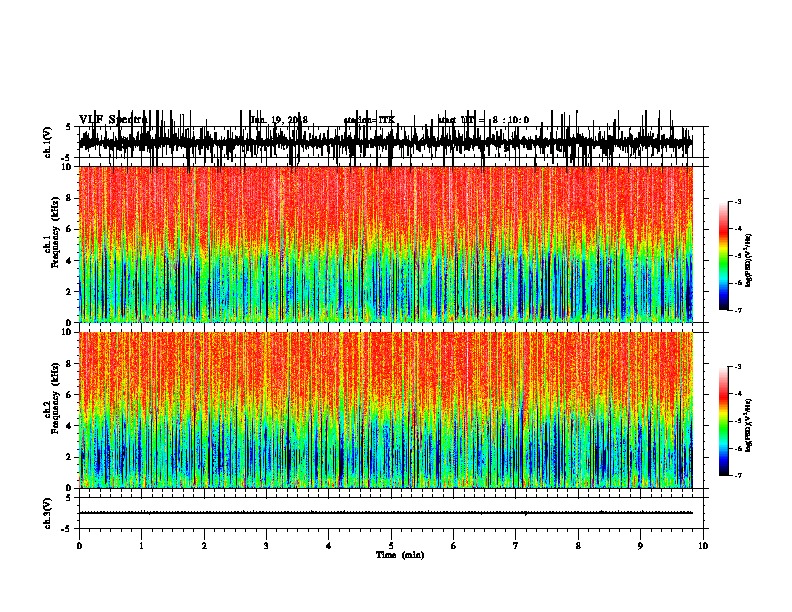The width and height of the screenshot is (792, 612).
Task: Click the ch.2 frequency tick label "8"
Action: coord(70,364)
